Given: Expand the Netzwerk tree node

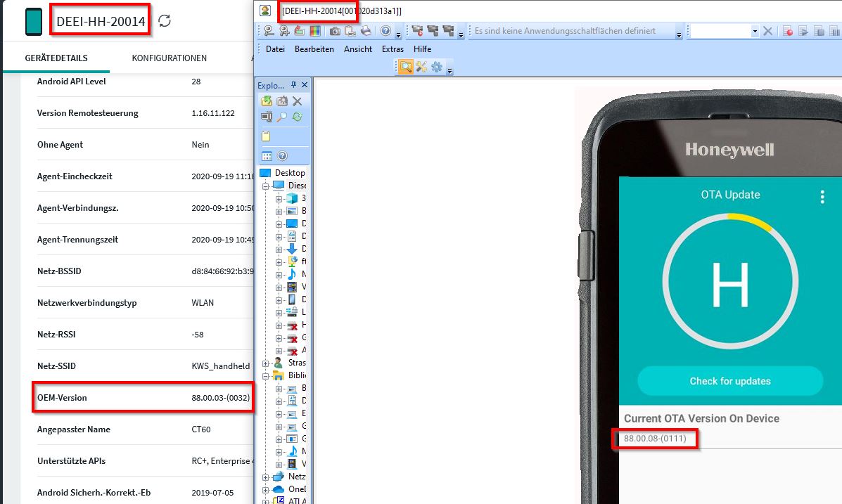Looking at the screenshot, I should 267,477.
